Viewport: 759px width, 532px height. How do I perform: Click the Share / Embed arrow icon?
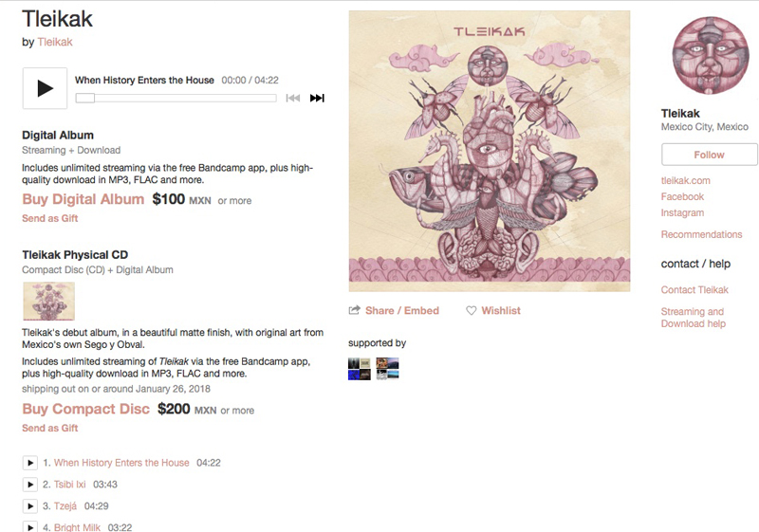354,310
